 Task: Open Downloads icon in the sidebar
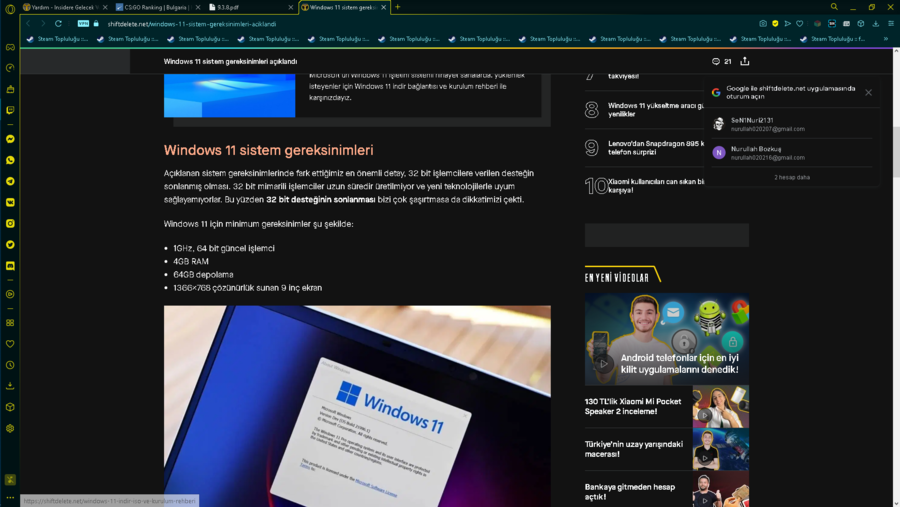pos(10,386)
